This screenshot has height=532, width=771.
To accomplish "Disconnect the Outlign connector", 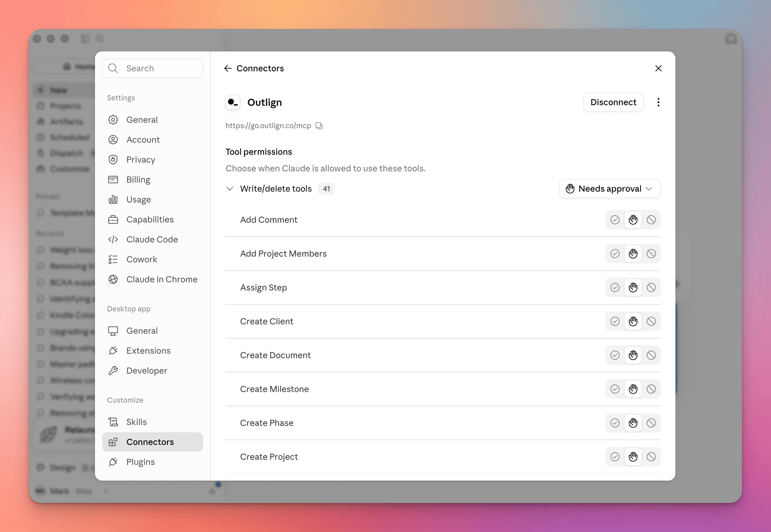I will (x=613, y=102).
